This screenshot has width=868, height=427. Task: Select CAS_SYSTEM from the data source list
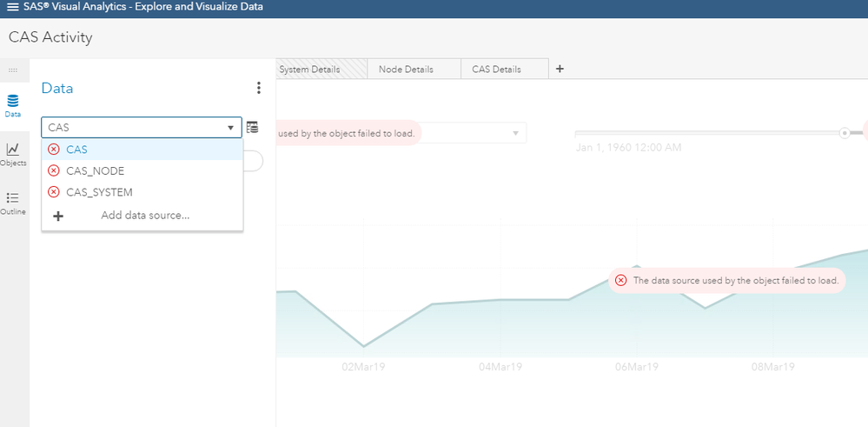(x=99, y=192)
